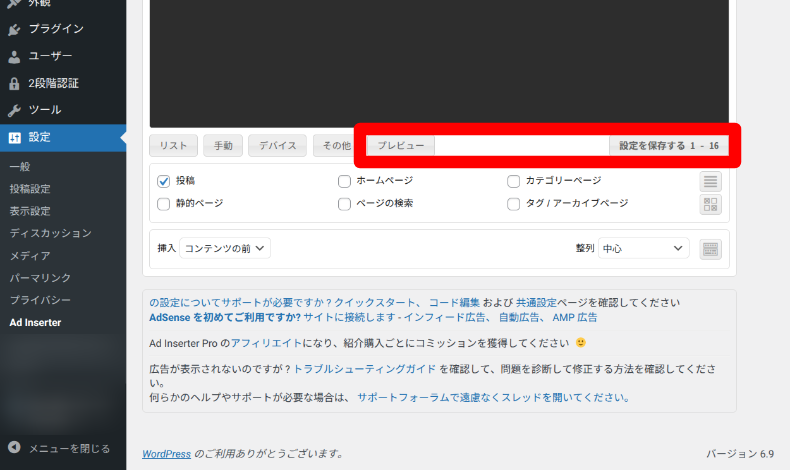The height and width of the screenshot is (470, 790).
Task: Go to 一般 settings
Action: coord(20,167)
